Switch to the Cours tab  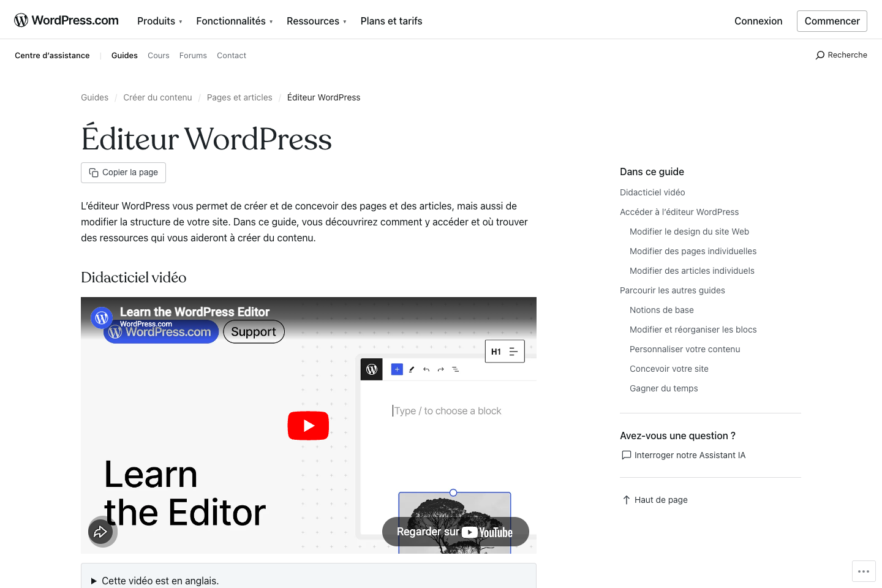click(158, 55)
